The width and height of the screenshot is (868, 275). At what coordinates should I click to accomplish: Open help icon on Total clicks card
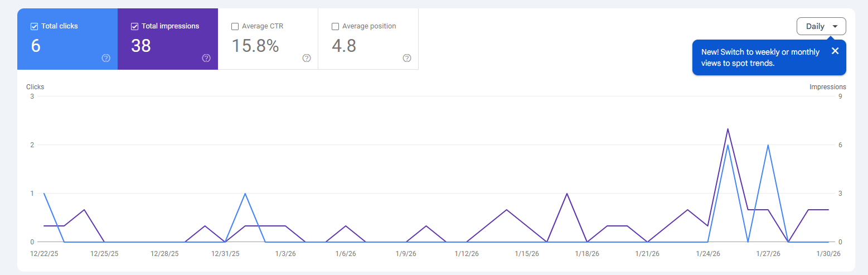click(x=106, y=58)
